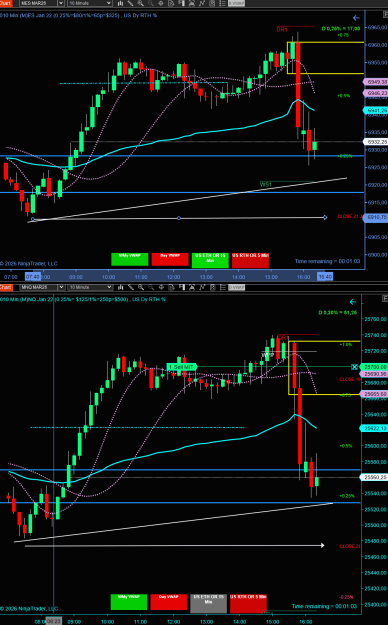Click 6946.23 purple price label
The image size is (388, 625).
pyautogui.click(x=375, y=93)
